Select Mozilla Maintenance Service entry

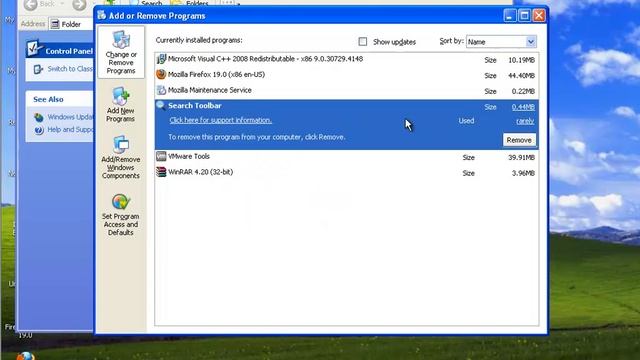(347, 91)
